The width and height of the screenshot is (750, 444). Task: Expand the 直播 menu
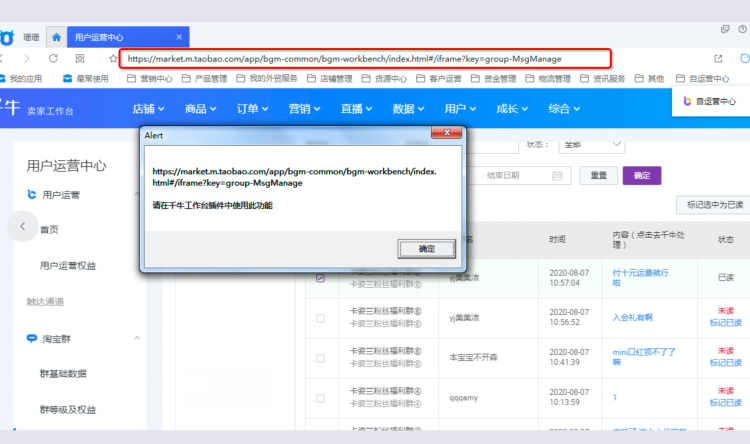click(x=356, y=109)
